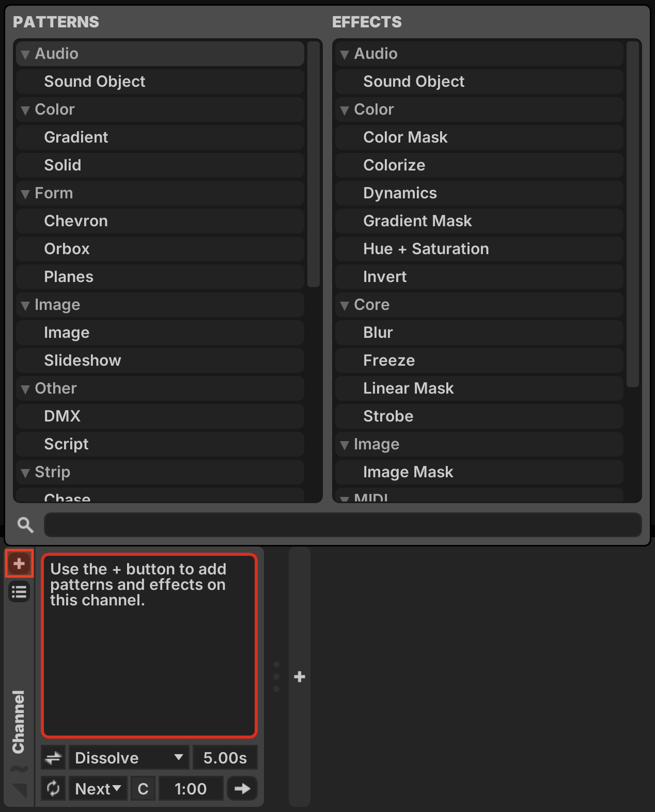Click the three-dot channel drag handle

[276, 677]
